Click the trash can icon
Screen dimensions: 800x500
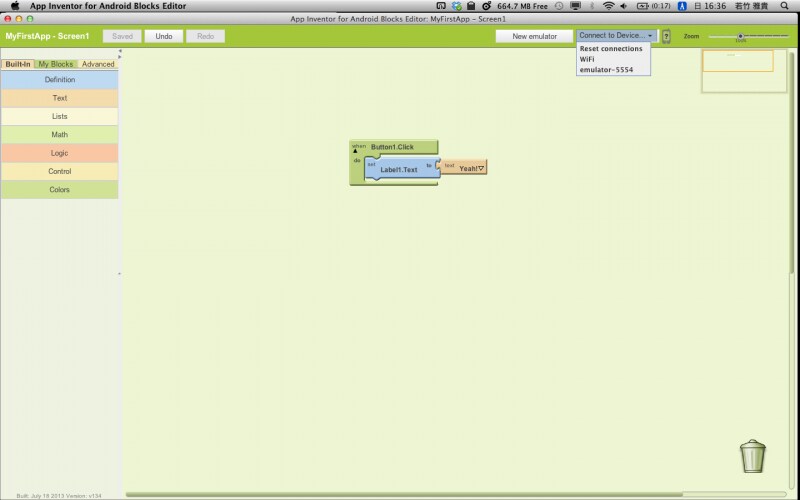753,456
